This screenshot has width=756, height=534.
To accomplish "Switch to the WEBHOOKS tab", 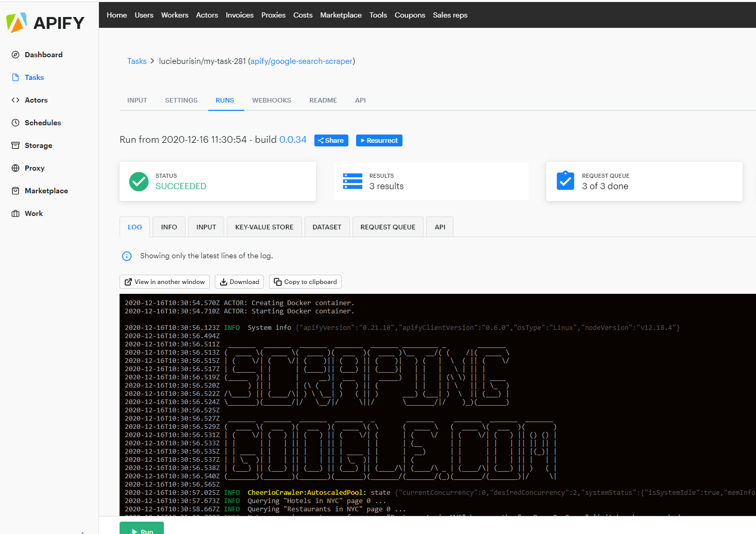I will (272, 101).
